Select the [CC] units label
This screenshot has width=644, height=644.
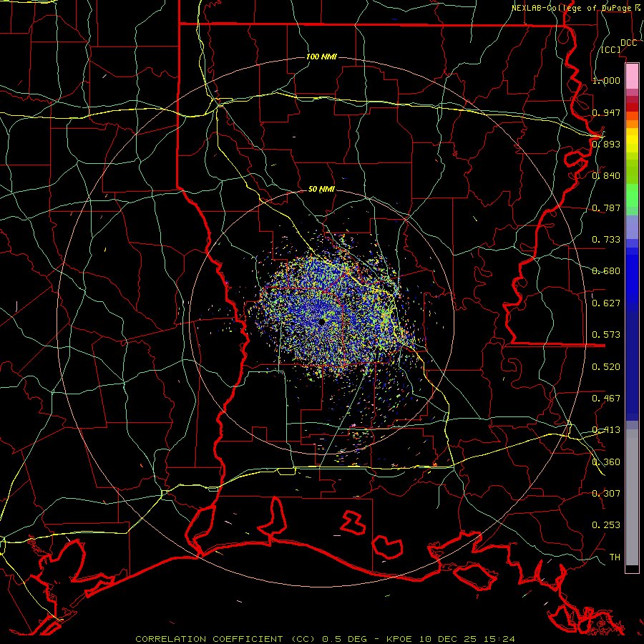pos(611,49)
